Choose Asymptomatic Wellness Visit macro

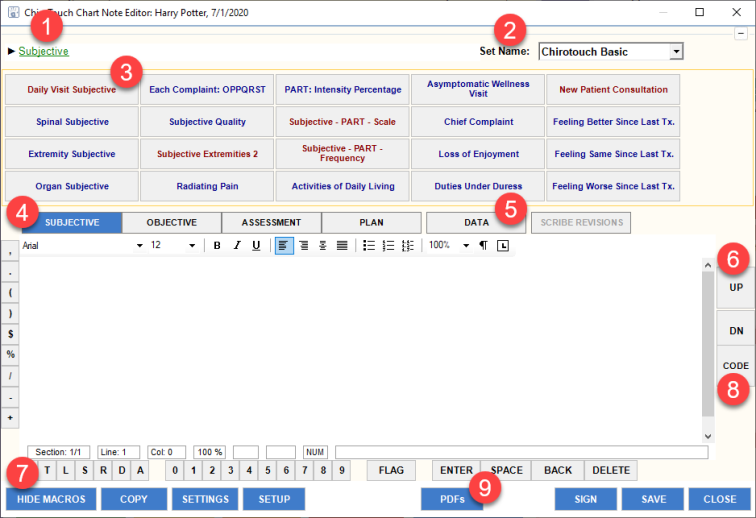(x=478, y=90)
